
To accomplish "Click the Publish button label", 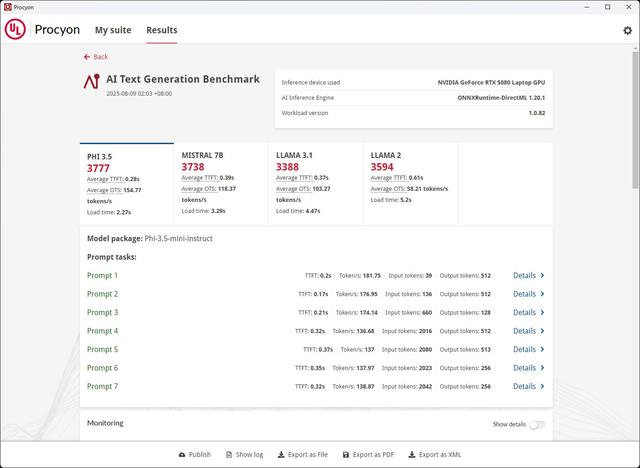I will coord(200,455).
